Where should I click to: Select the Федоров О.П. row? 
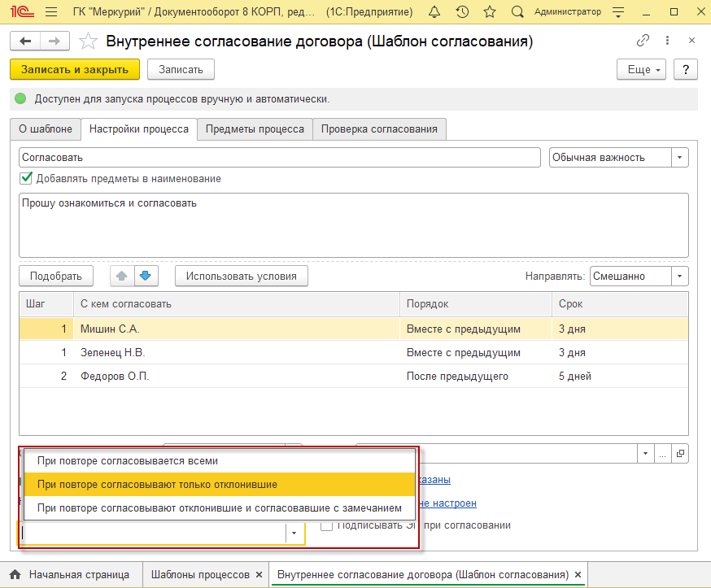354,376
